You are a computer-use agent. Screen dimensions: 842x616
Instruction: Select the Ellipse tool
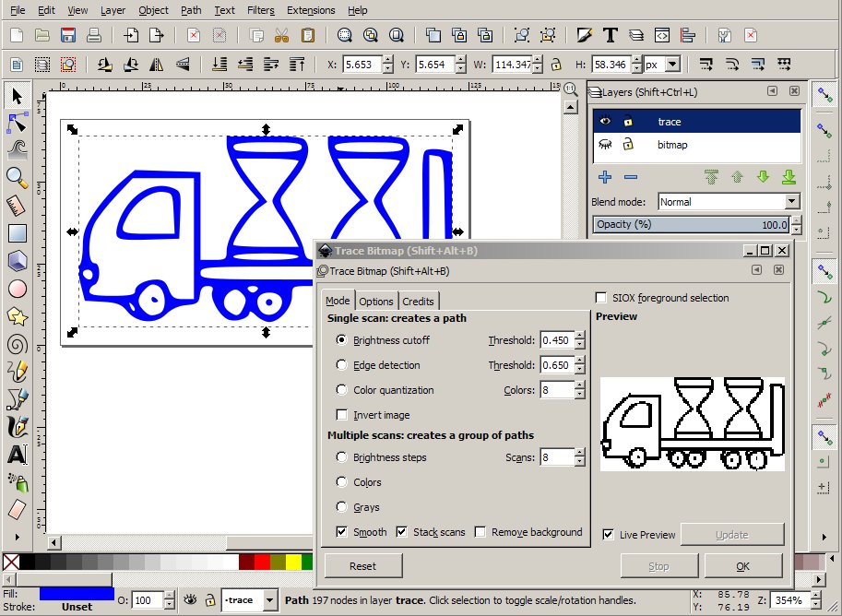click(x=15, y=287)
